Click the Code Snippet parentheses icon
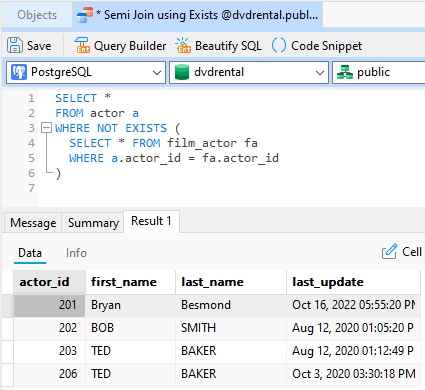425x390 pixels. [x=279, y=45]
